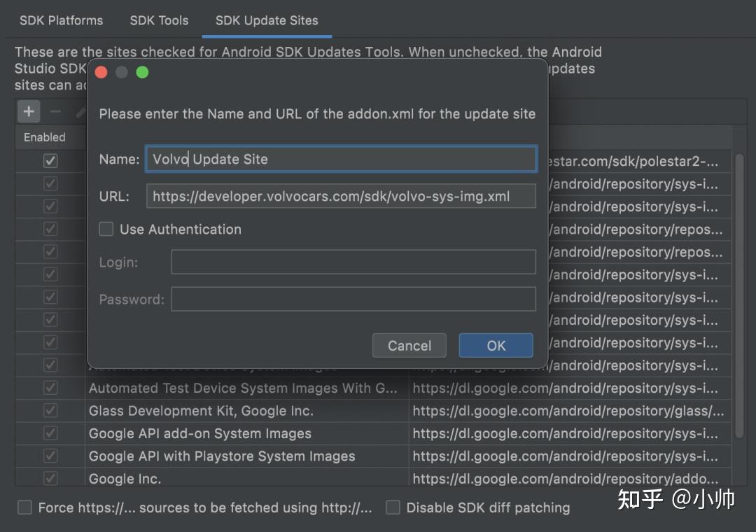This screenshot has width=756, height=532.
Task: Check Disable SDK diff patching option
Action: [x=393, y=507]
